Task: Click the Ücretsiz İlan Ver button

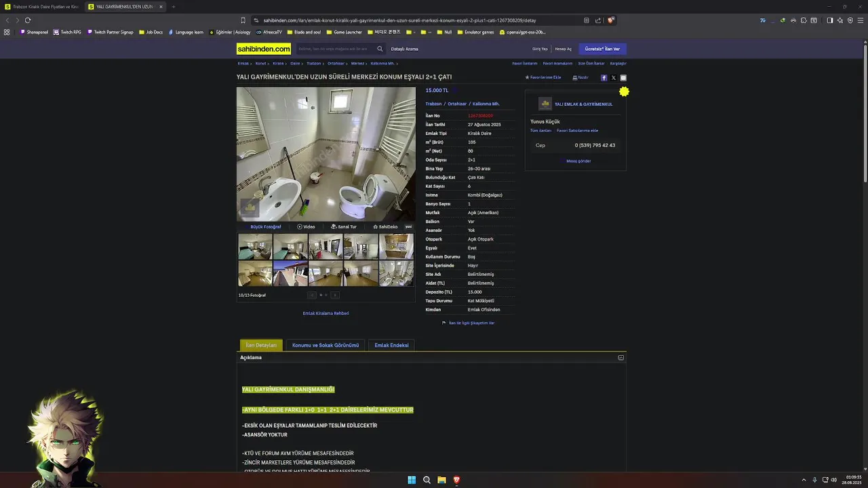Action: click(x=602, y=49)
